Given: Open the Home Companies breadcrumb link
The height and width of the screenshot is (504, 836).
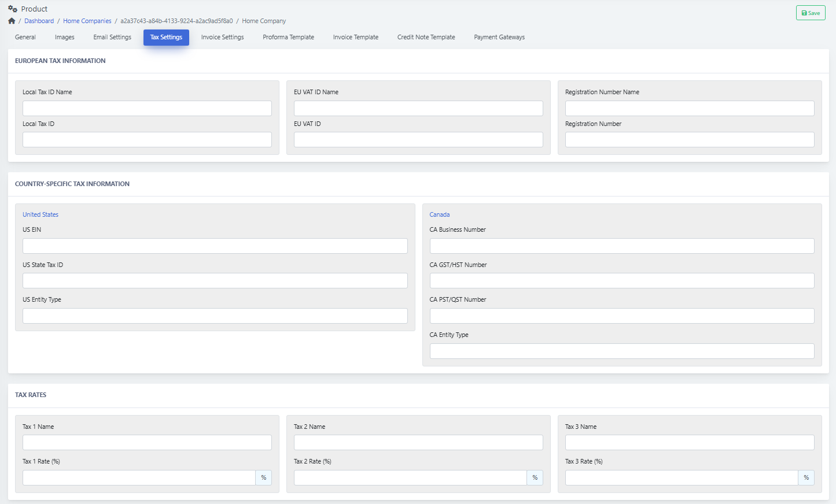Looking at the screenshot, I should pyautogui.click(x=87, y=21).
